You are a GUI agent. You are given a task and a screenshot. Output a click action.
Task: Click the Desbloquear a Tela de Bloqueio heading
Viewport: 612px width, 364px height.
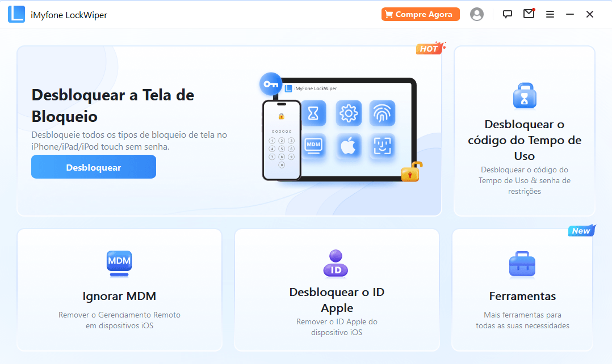pos(113,105)
